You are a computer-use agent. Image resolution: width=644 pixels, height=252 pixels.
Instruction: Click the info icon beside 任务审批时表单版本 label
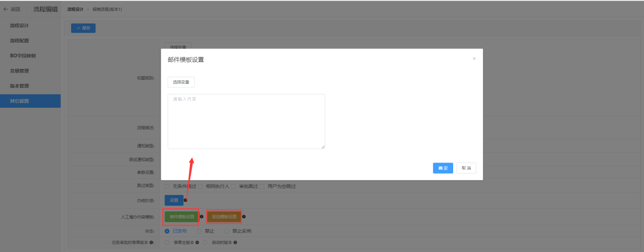152,242
